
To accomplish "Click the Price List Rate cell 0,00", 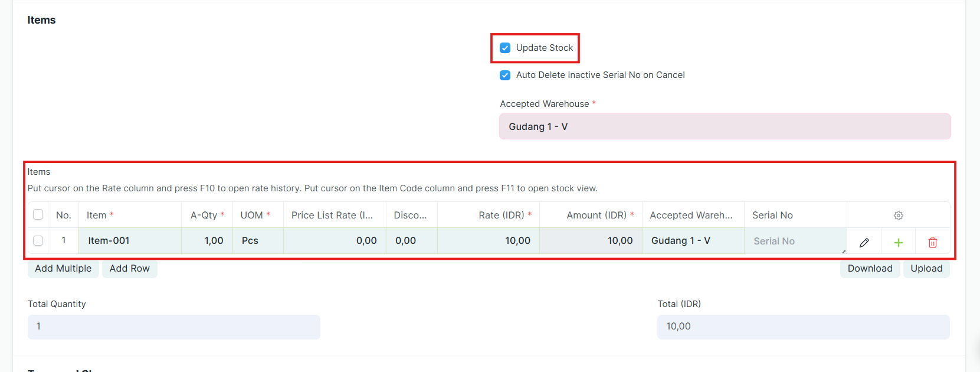I will (x=335, y=241).
